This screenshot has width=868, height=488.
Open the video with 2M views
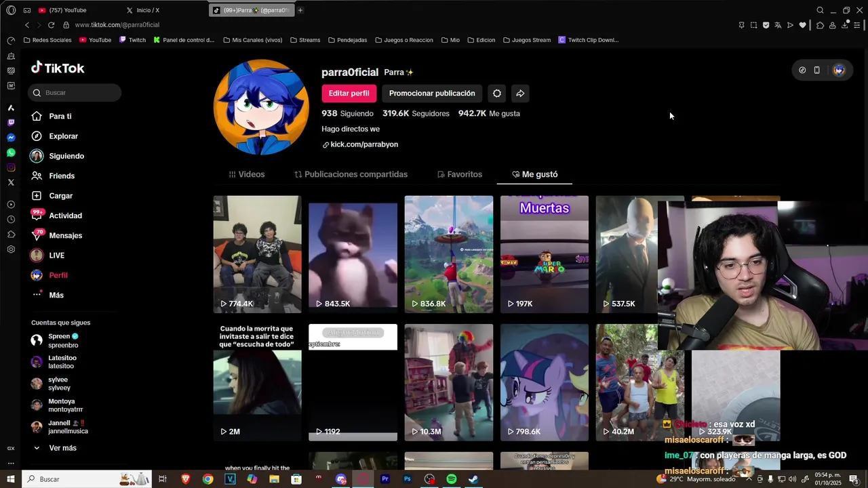pos(257,382)
